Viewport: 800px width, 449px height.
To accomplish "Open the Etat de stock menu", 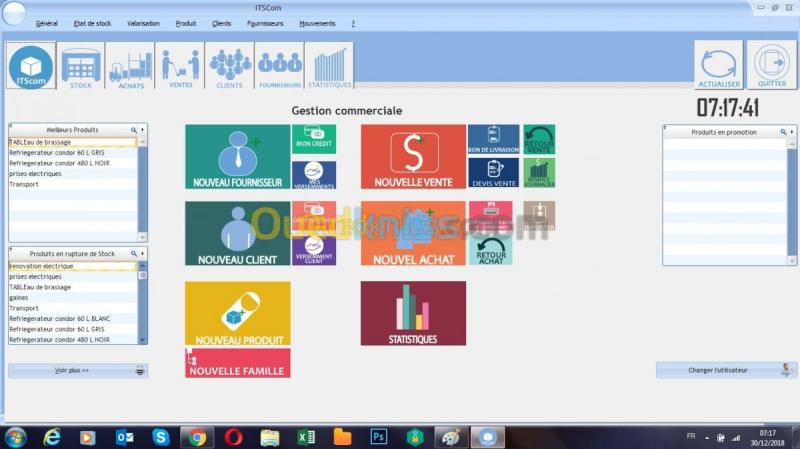I will [x=92, y=23].
